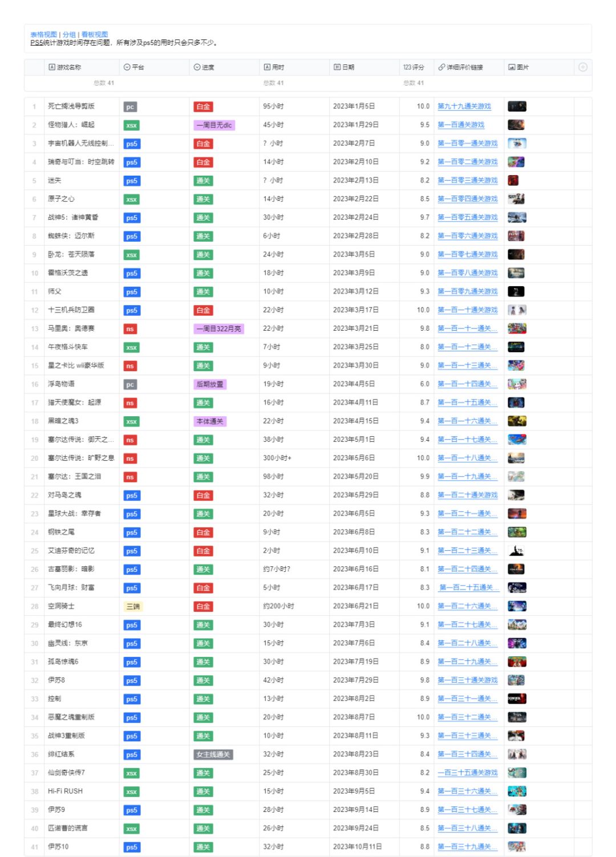Click the ns platform tag for 马里奥：奥德赛
This screenshot has height=857, width=616.
point(130,329)
